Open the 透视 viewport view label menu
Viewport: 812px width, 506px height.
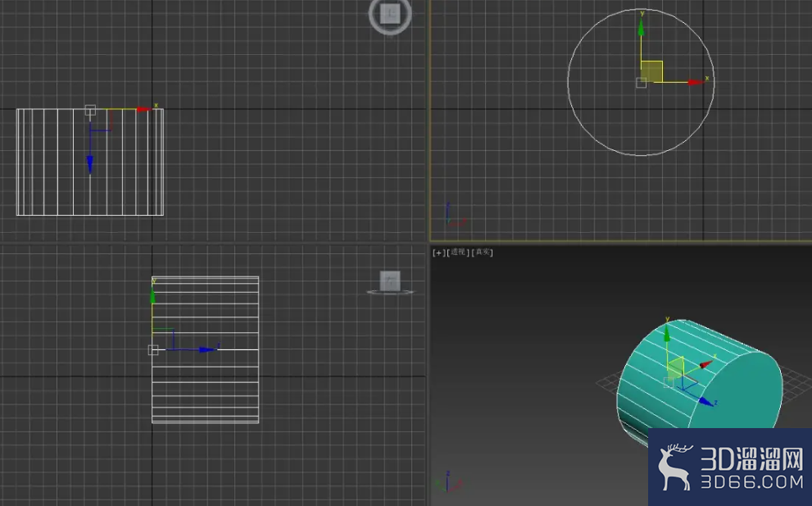point(458,253)
